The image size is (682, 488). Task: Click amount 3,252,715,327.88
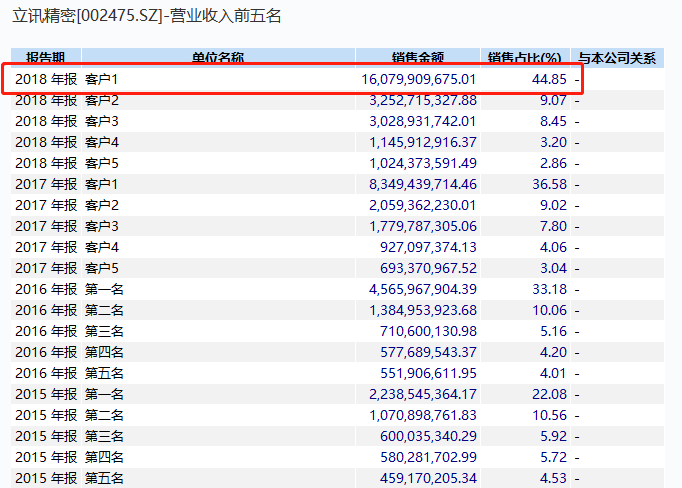[423, 100]
